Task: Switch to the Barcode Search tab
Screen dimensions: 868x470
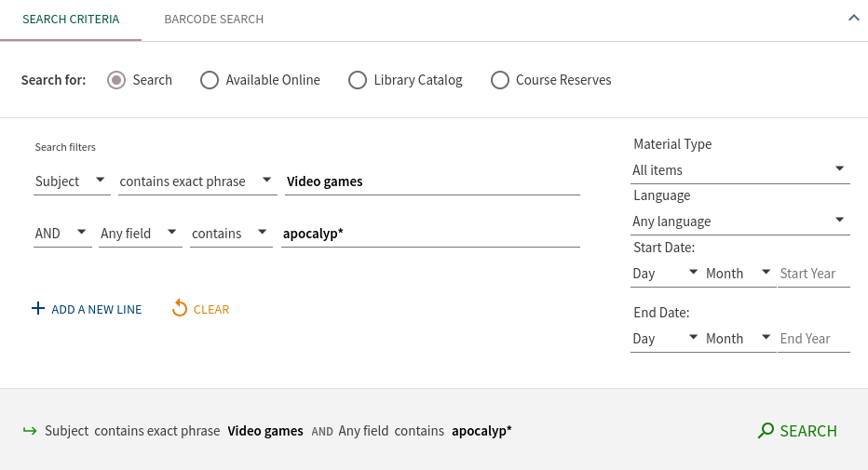Action: click(x=213, y=20)
